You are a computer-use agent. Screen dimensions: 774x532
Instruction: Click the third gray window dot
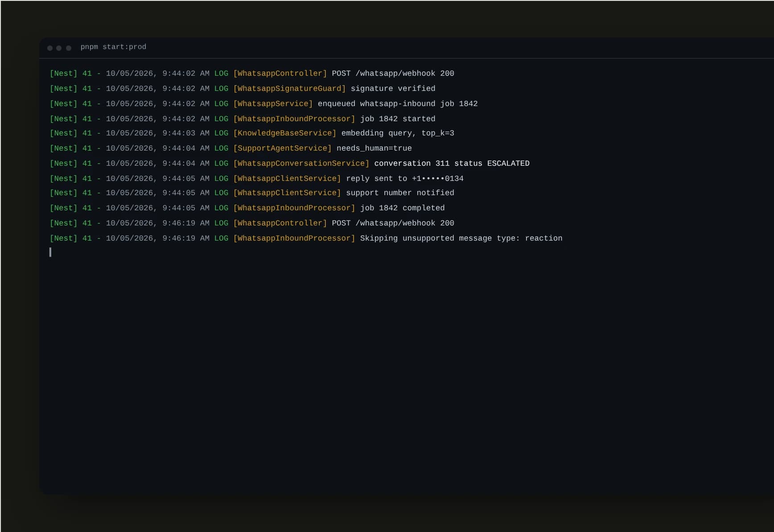tap(69, 48)
